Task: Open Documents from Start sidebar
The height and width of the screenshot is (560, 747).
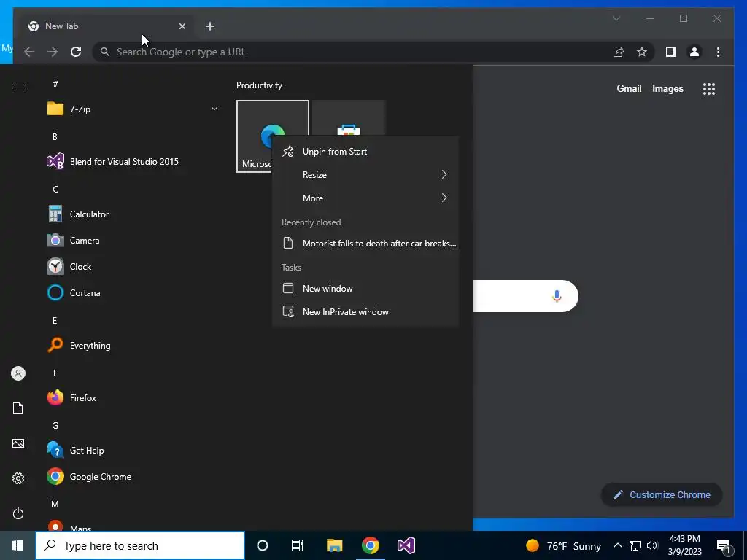Action: pos(18,408)
